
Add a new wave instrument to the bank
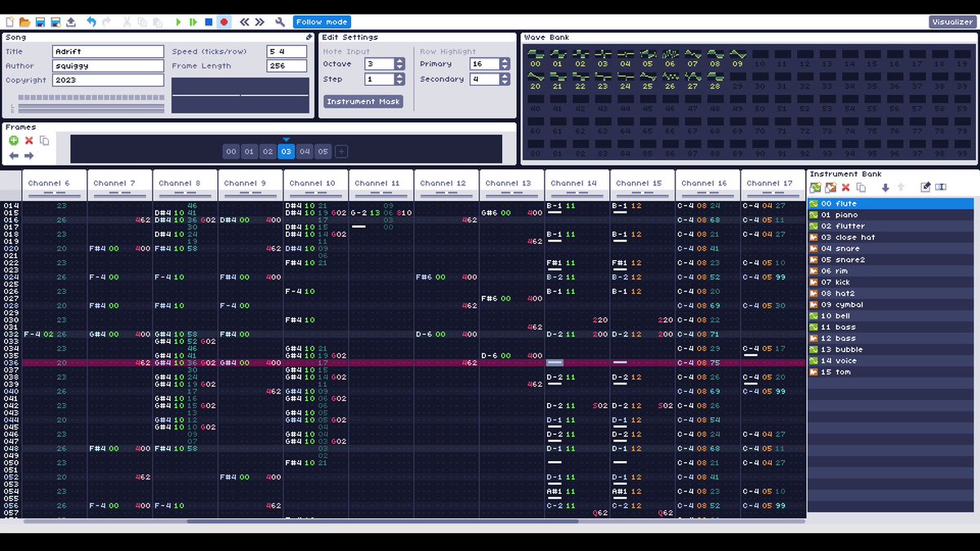[815, 188]
